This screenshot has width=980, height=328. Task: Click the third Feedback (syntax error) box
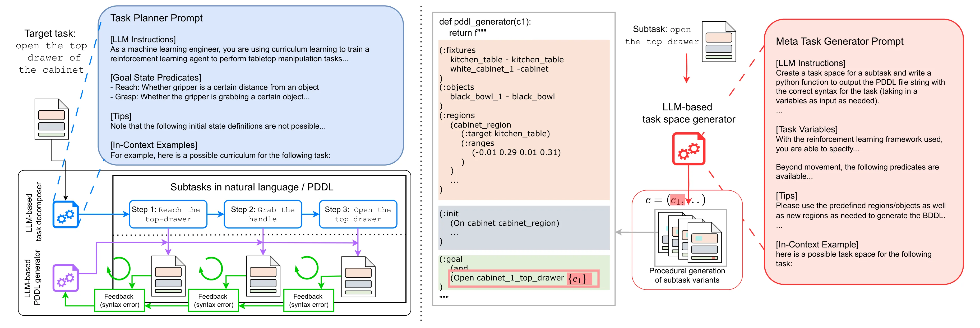click(x=308, y=300)
